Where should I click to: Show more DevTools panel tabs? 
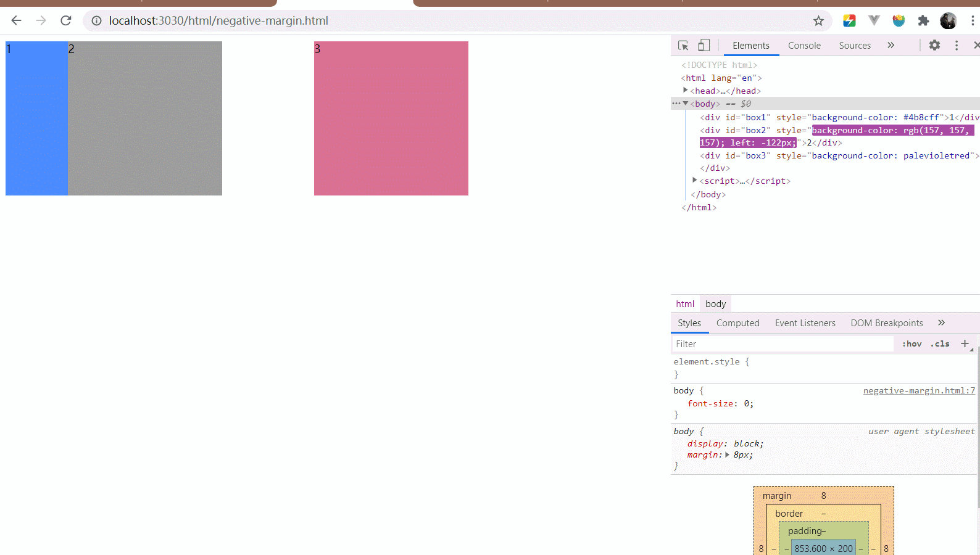(x=891, y=46)
